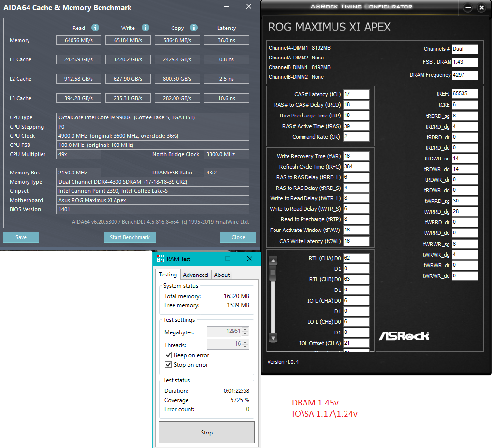The height and width of the screenshot is (448, 492).
Task: Click the FSB : DRAM ratio field
Action: pos(465,62)
